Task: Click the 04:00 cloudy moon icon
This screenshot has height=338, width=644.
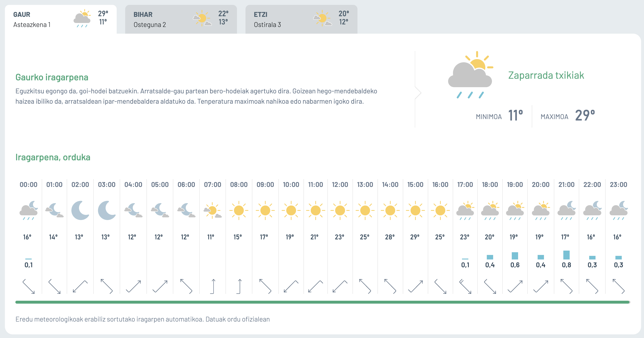Action: pos(133,210)
